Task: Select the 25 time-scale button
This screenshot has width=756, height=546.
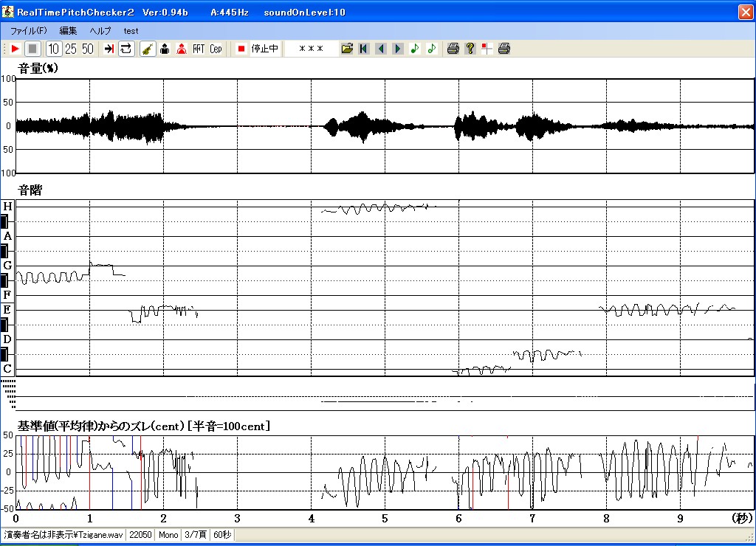Action: (70, 49)
